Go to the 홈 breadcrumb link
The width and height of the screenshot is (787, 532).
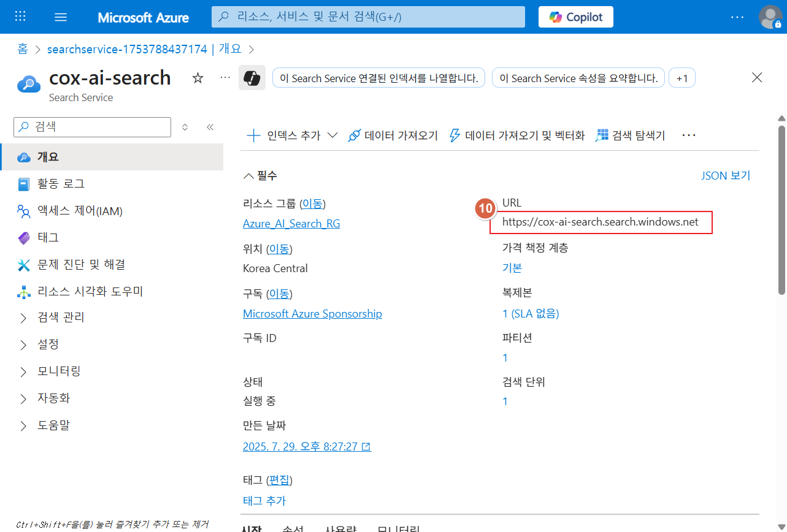pyautogui.click(x=23, y=49)
